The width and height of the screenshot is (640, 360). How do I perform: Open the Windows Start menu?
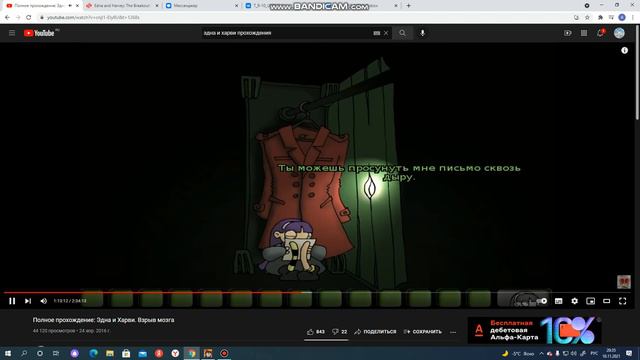[7, 353]
